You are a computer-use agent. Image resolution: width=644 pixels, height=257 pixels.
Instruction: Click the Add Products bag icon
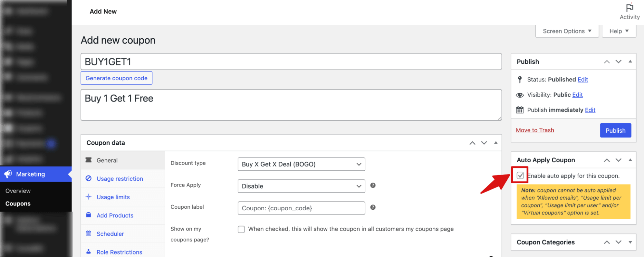(x=89, y=215)
